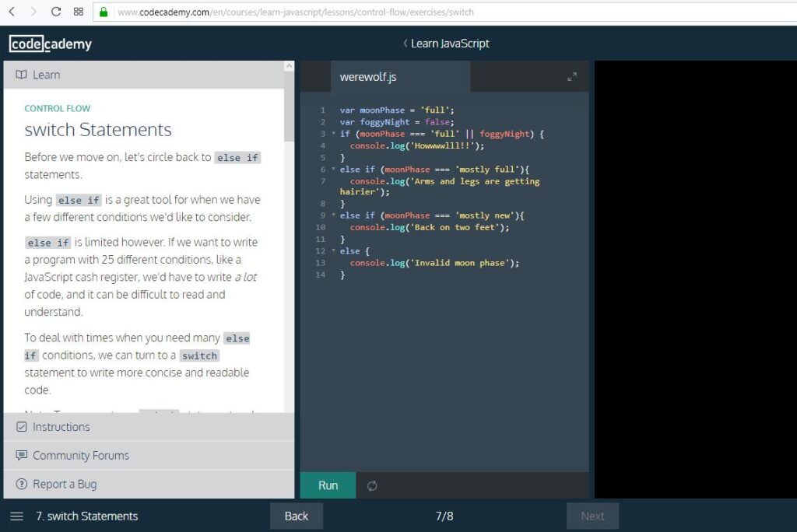Viewport: 797px width, 532px height.
Task: Open the browser apps grid icon
Action: coord(78,12)
